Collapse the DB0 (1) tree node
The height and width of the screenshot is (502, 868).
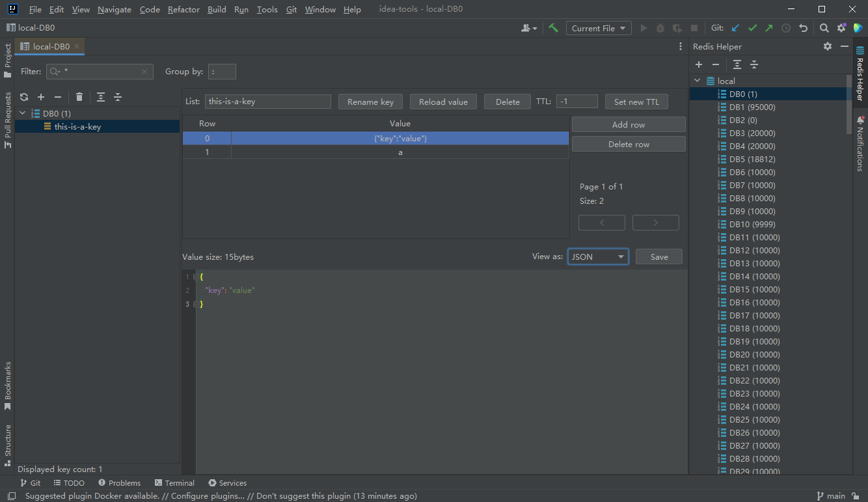pos(23,113)
